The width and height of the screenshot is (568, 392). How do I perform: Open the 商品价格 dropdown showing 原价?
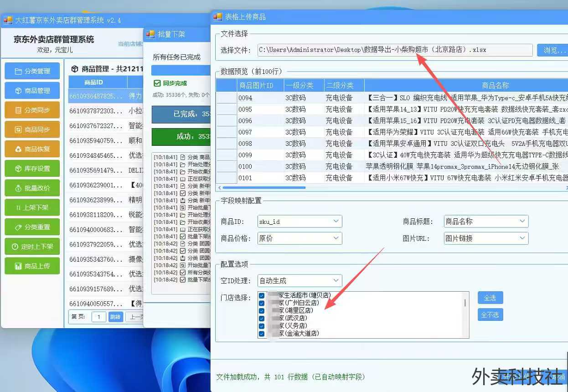[x=299, y=238]
